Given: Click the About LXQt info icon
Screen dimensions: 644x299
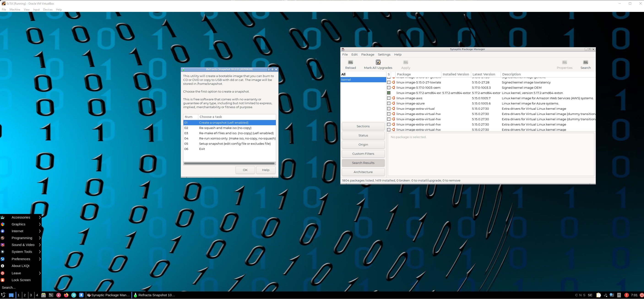Looking at the screenshot, I should click(3, 266).
